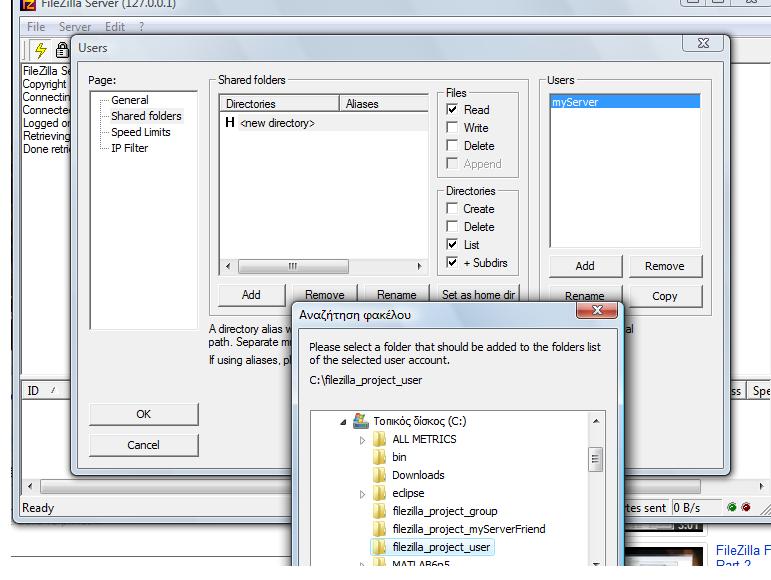This screenshot has width=771, height=580.
Task: Open the ? help menu
Action: point(141,27)
